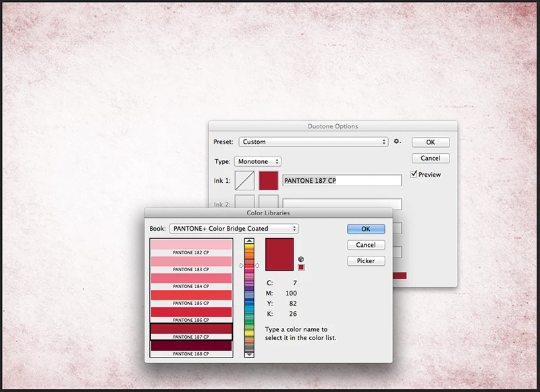Click the Duotone preset gear options icon
The image size is (540, 392).
[x=397, y=142]
